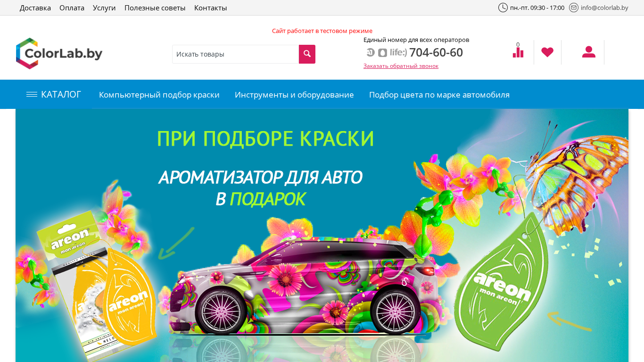Go to Компьютерный подбор краски
The image size is (644, 362).
159,95
